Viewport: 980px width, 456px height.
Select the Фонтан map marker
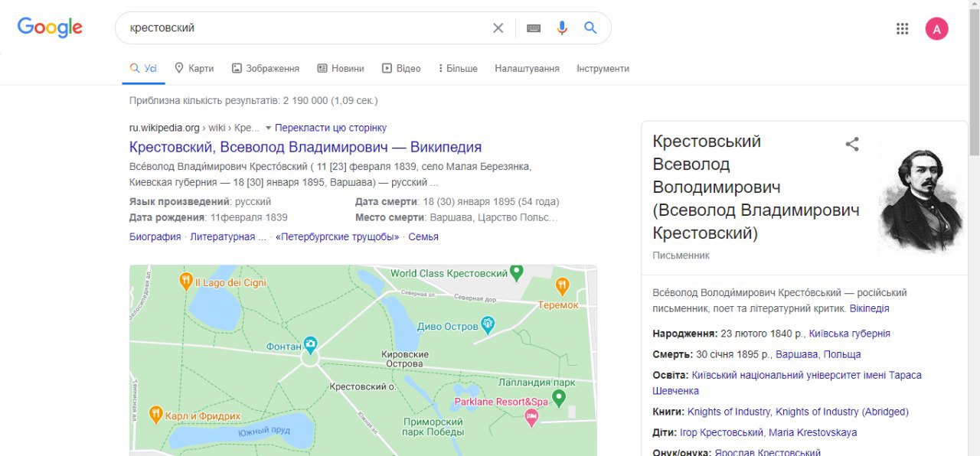tap(310, 344)
